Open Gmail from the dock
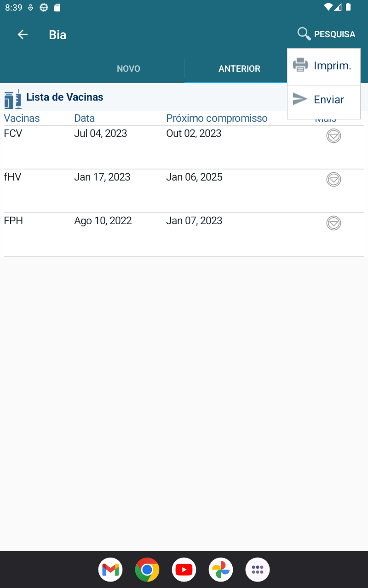Screen dimensions: 368x588 pyautogui.click(x=110, y=570)
